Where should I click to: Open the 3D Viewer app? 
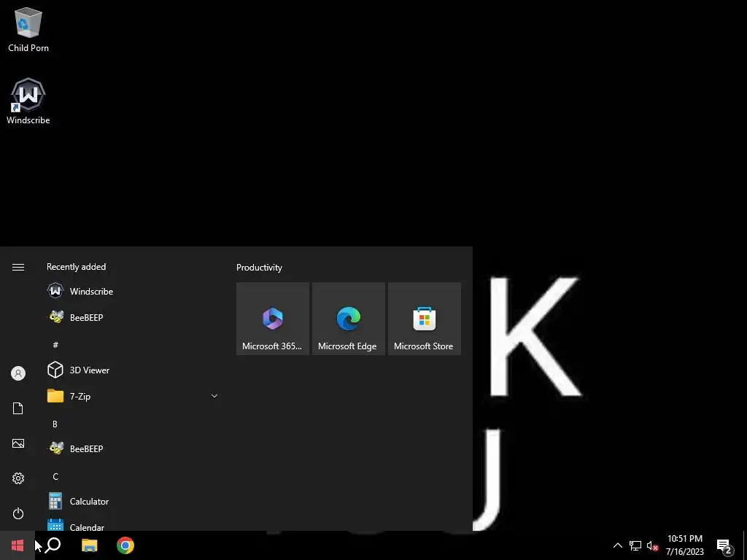pyautogui.click(x=133, y=370)
